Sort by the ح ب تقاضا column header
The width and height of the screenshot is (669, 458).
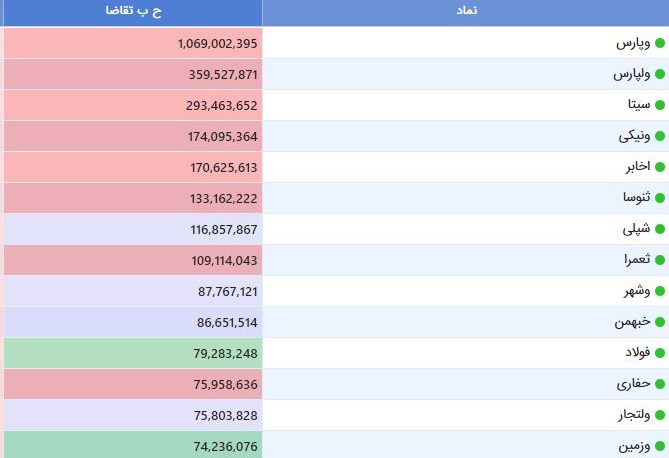[133, 11]
